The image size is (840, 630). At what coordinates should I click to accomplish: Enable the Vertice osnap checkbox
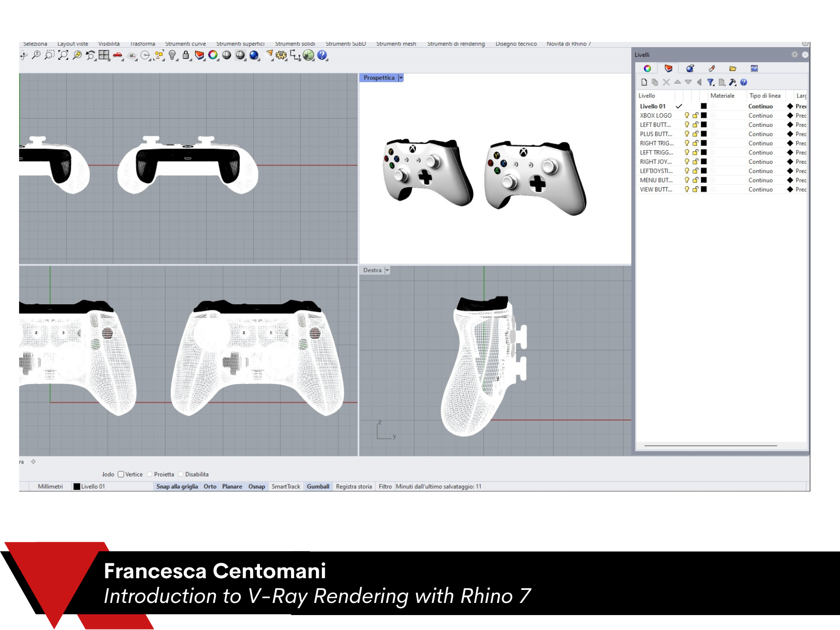[x=121, y=474]
